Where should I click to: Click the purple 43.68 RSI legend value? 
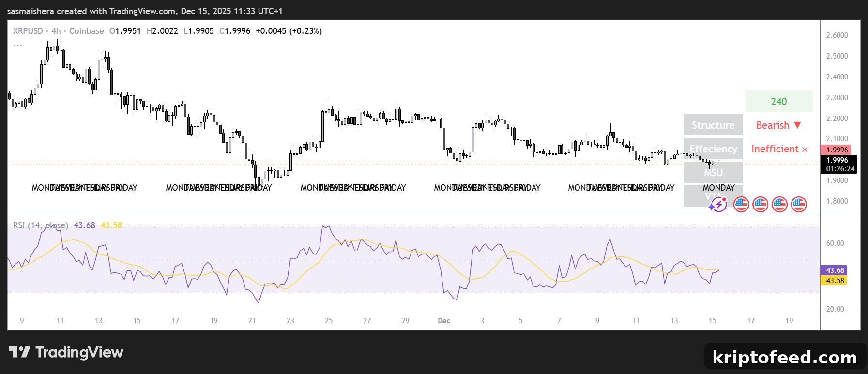85,225
